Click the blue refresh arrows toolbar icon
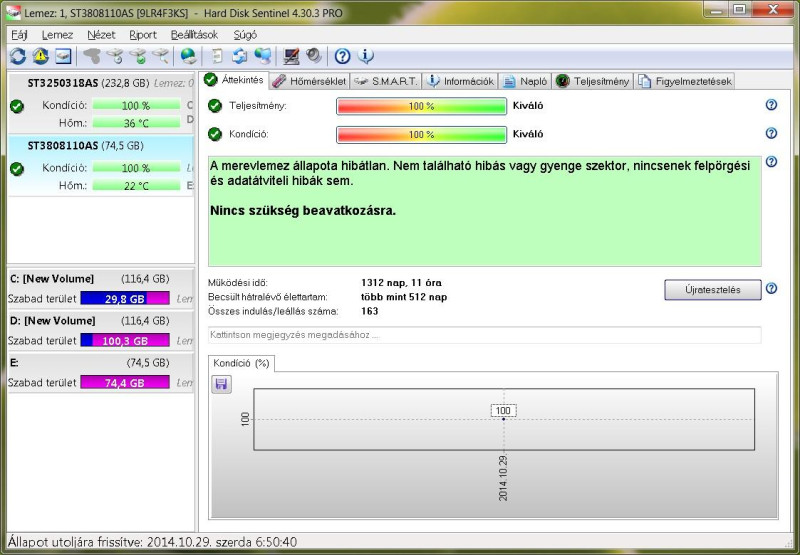800x555 pixels. point(18,56)
